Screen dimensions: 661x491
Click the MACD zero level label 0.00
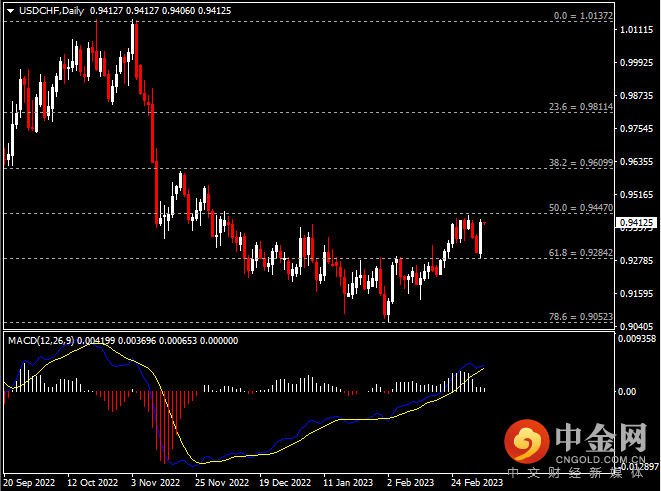(x=627, y=392)
